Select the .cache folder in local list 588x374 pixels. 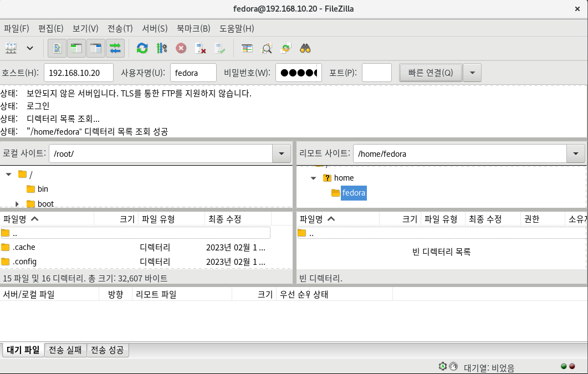[135, 247]
